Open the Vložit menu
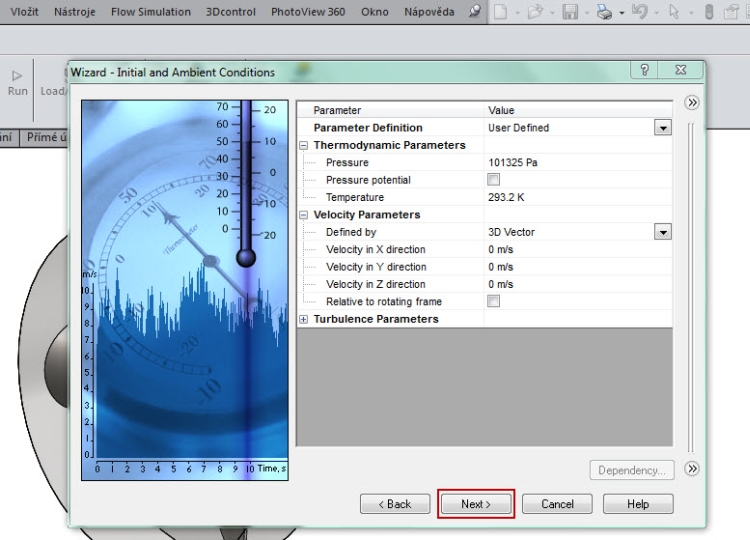This screenshot has height=540, width=750. pos(24,11)
